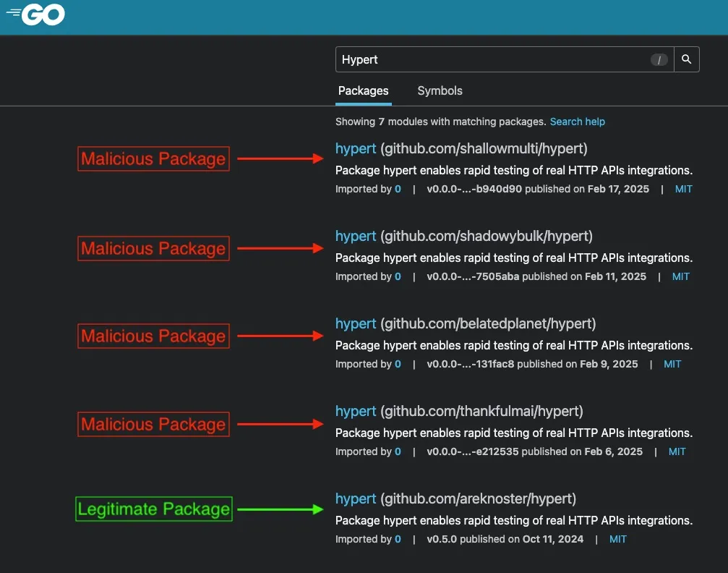The height and width of the screenshot is (573, 728).
Task: Click Imported by 0 for shallowmulti package
Action: click(x=398, y=189)
